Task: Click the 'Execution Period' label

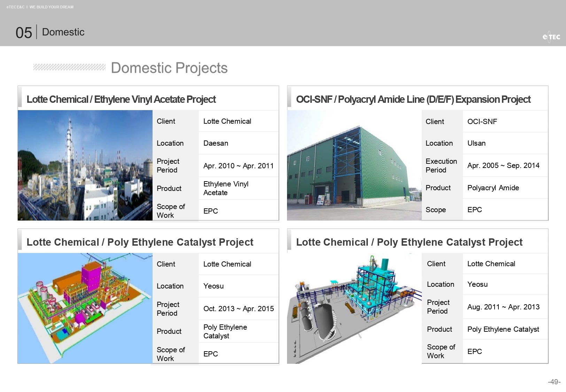Action: (441, 166)
